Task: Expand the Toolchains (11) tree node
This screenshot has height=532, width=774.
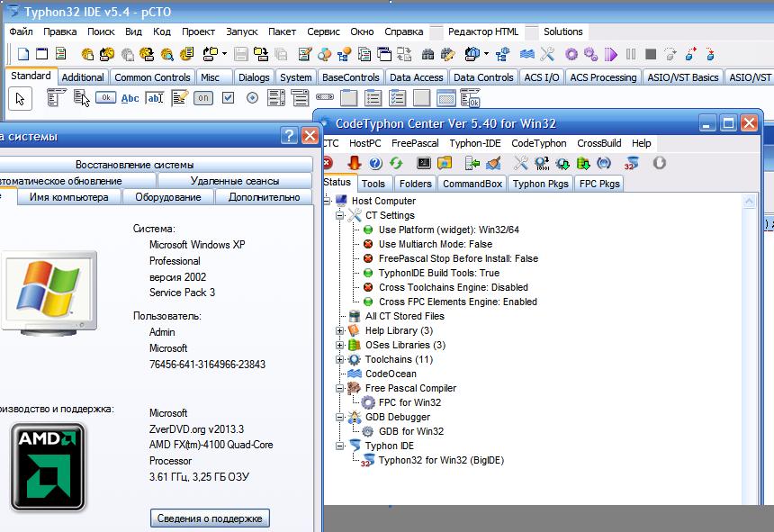Action: pos(340,360)
